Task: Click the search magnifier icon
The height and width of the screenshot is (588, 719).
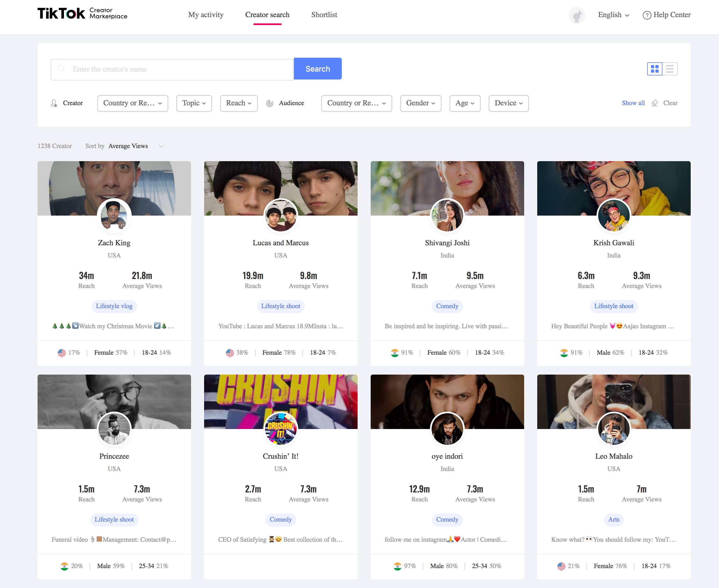Action: click(x=61, y=69)
